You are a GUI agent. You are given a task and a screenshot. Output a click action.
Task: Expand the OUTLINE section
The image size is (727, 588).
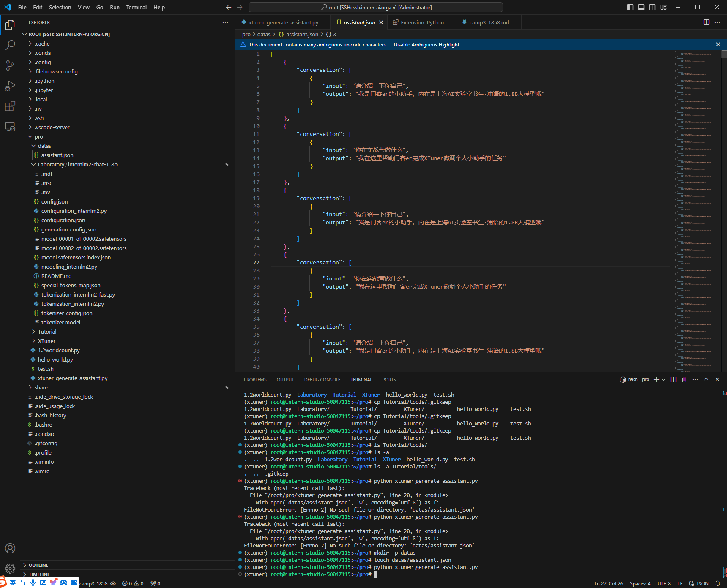127,565
